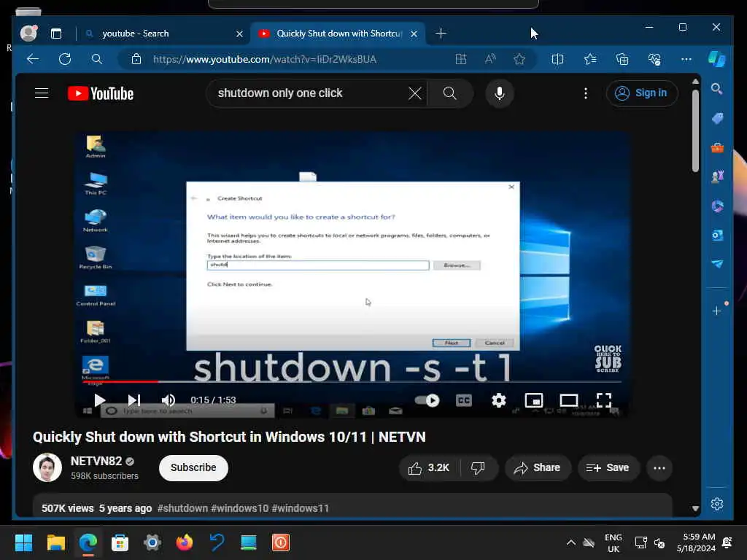Open Firefox from the taskbar
This screenshot has width=747, height=560.
185,542
